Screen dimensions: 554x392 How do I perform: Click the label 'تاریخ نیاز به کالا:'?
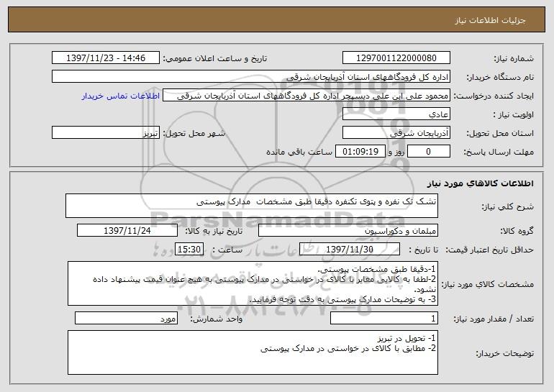pos(214,231)
